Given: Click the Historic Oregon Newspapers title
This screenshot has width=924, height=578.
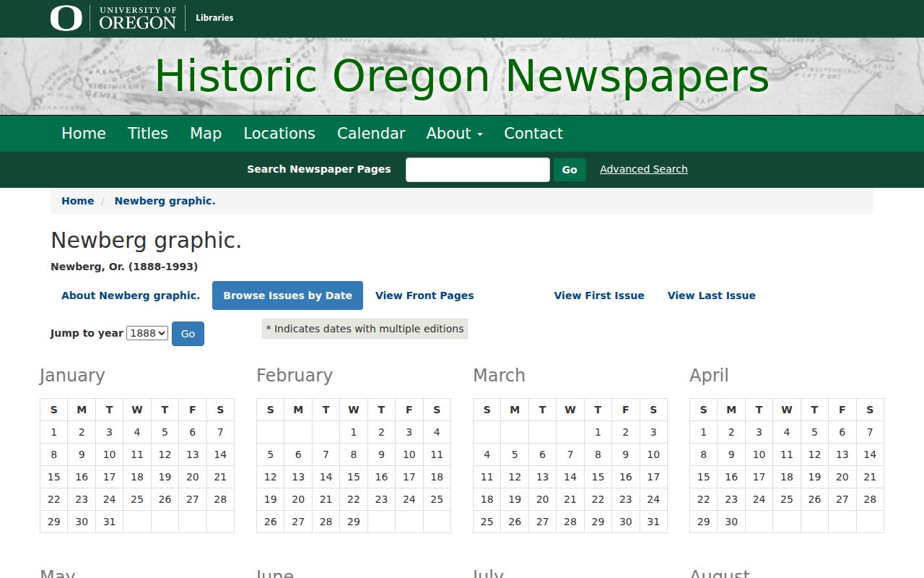Looking at the screenshot, I should [x=462, y=76].
